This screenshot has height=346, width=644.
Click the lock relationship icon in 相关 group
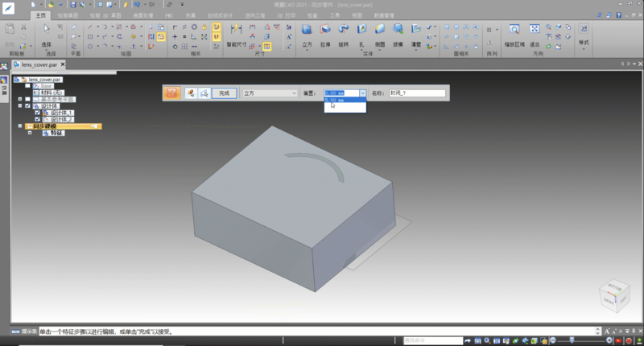point(204,27)
